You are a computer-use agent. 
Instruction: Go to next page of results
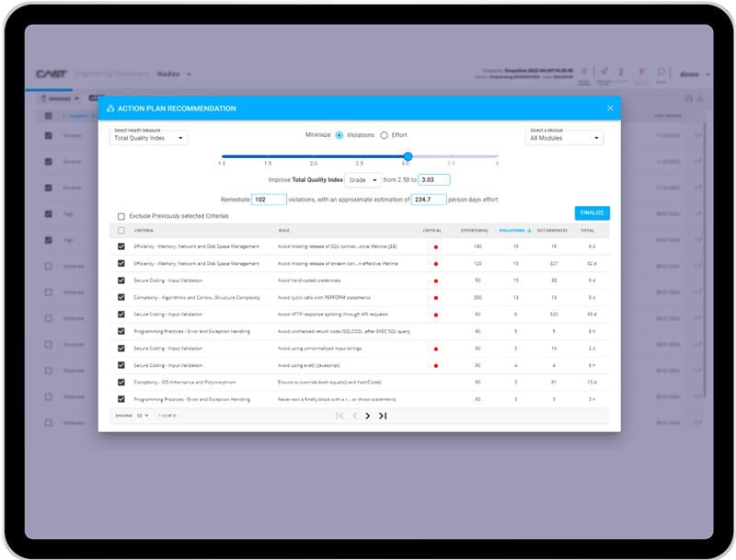tap(368, 416)
